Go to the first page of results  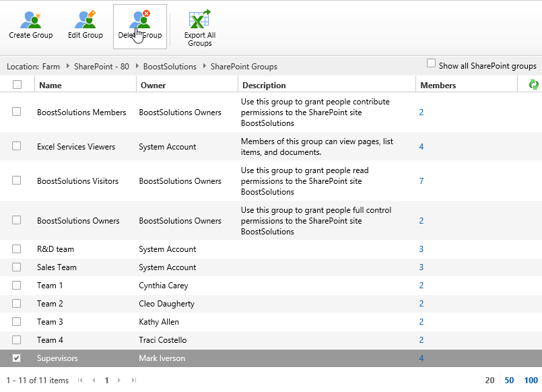coord(81,381)
